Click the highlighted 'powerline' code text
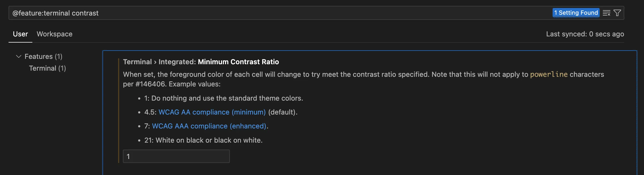 [548, 74]
